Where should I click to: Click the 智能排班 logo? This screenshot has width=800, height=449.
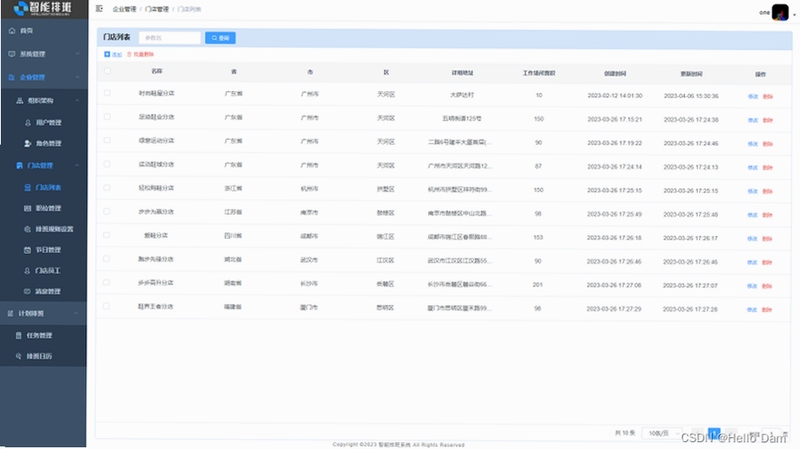click(x=43, y=8)
